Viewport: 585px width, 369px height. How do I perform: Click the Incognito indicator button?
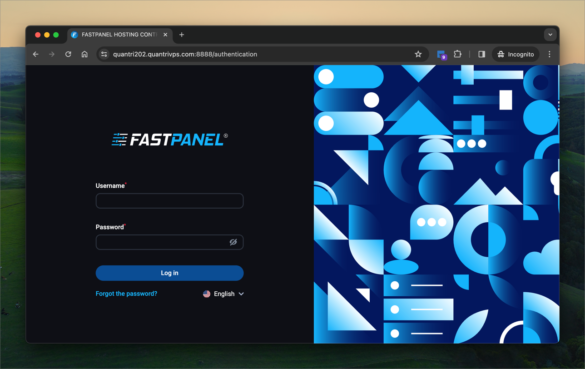[x=516, y=54]
